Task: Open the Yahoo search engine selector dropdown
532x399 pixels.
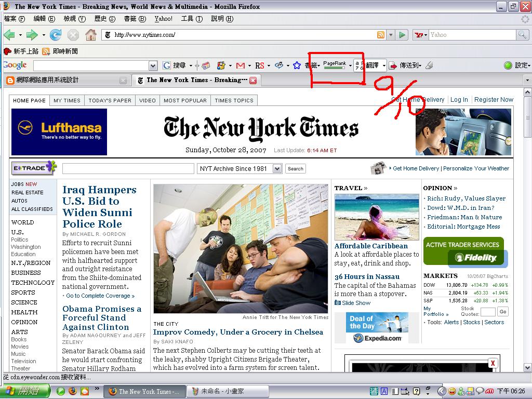Action: (x=421, y=35)
